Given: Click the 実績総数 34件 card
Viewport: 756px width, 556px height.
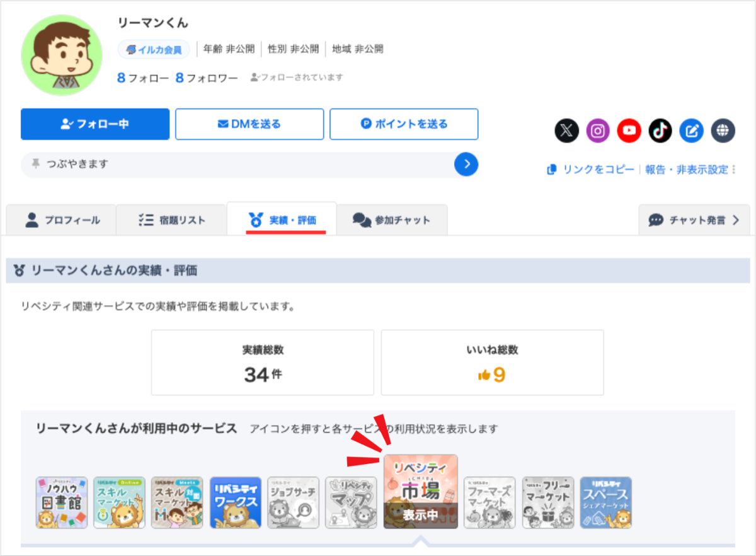Looking at the screenshot, I should (263, 362).
